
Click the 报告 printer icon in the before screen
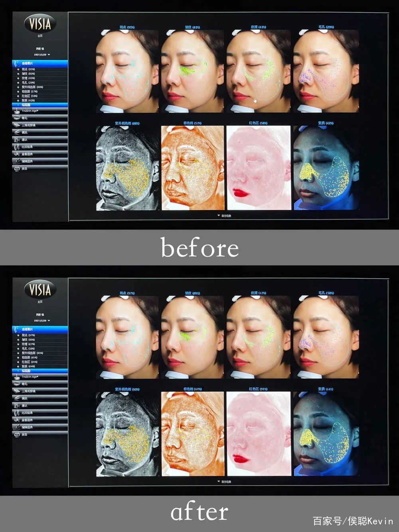pyautogui.click(x=17, y=169)
